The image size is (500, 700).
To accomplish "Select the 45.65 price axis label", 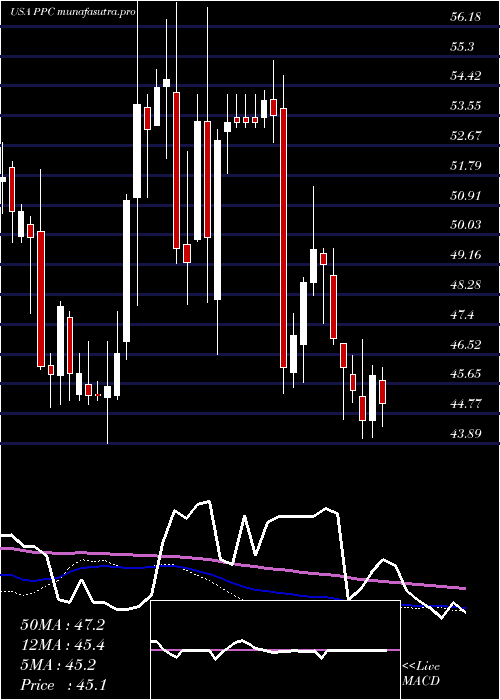I will tap(465, 374).
